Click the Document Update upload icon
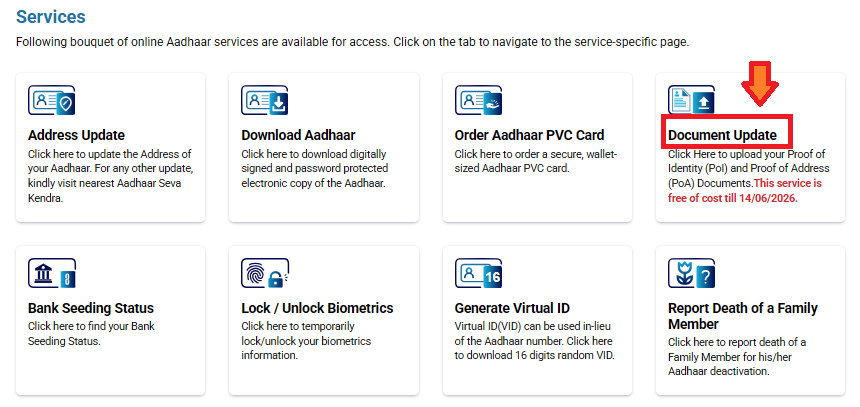 (x=691, y=102)
